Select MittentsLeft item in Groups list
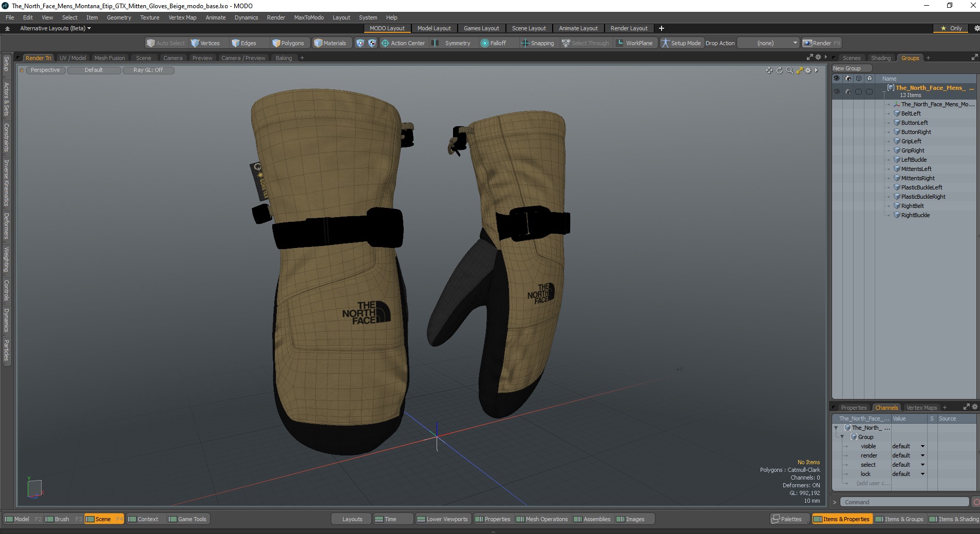Image resolution: width=980 pixels, height=534 pixels. click(916, 169)
